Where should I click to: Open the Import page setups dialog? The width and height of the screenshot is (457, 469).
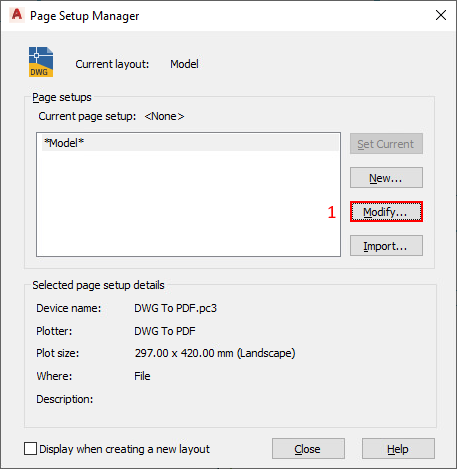point(386,246)
